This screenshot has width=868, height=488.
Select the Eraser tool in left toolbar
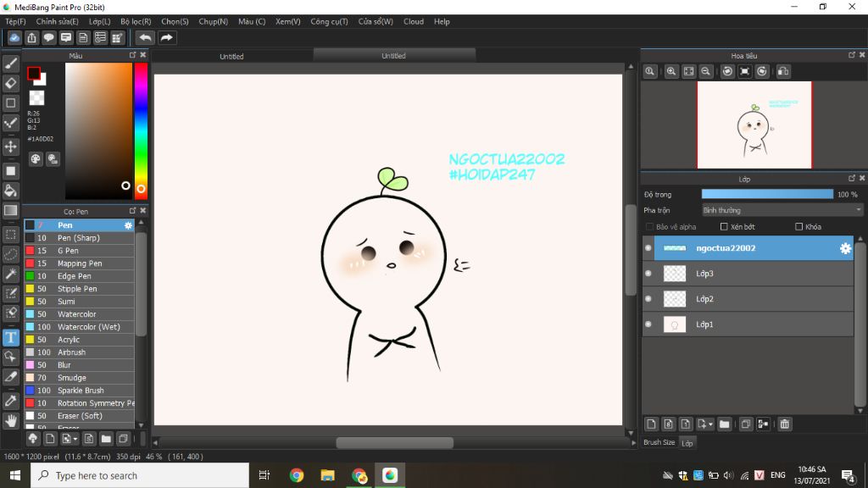10,83
